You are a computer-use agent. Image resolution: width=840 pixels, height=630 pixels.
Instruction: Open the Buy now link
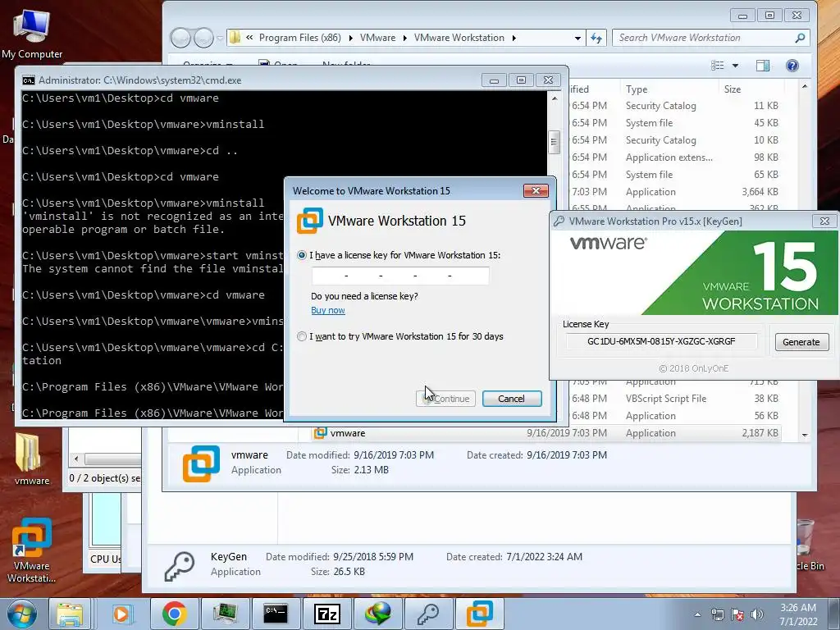tap(328, 310)
